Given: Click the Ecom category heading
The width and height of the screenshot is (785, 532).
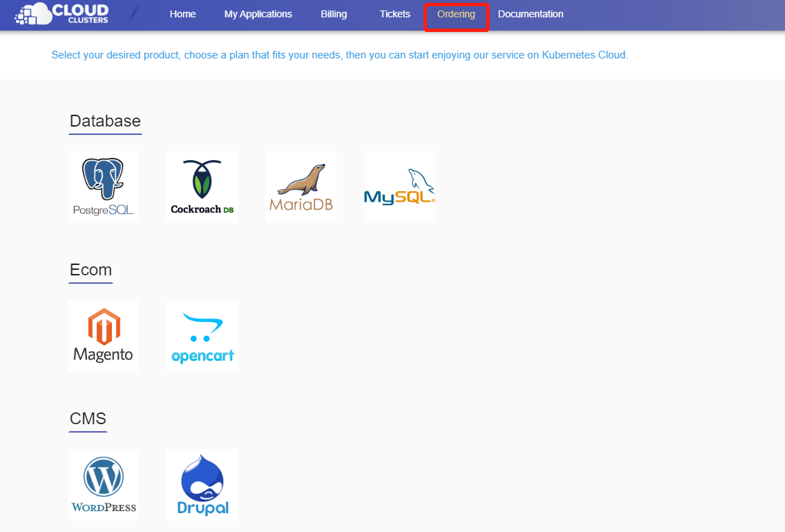Looking at the screenshot, I should 90,270.
